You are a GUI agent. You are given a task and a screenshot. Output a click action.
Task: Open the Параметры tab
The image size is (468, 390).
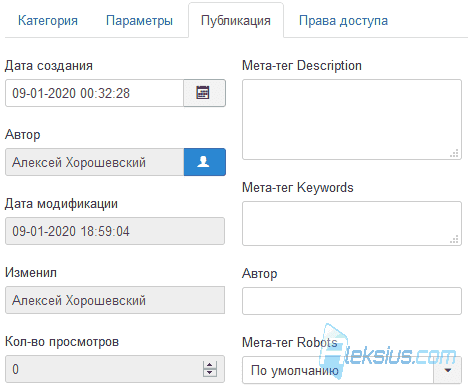coord(139,21)
